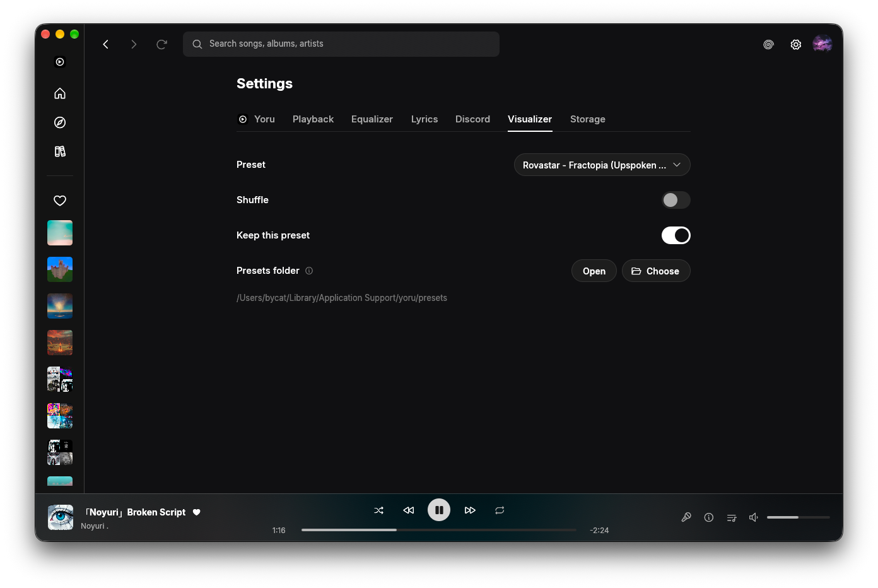
Task: Open the Library sidebar icon
Action: click(x=60, y=151)
